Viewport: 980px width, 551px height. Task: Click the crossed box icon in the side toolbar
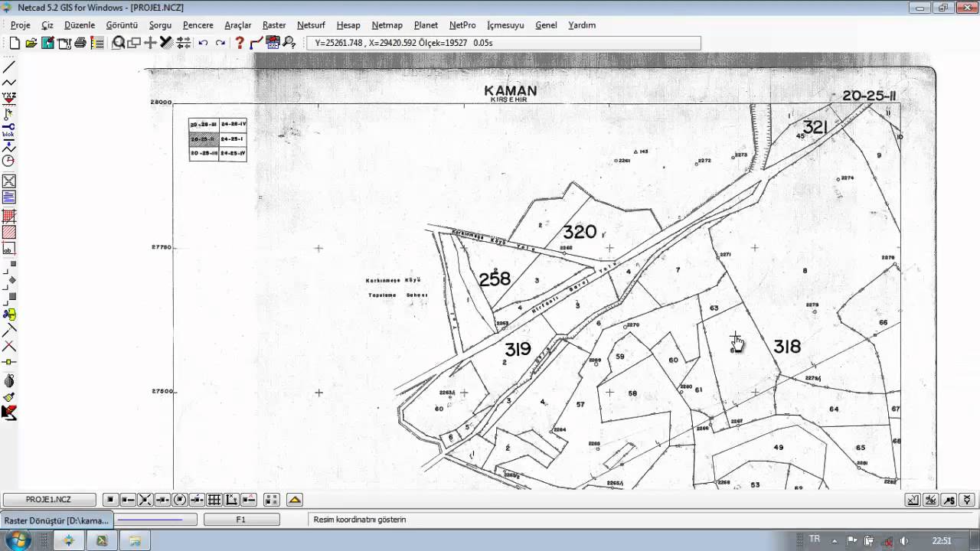pyautogui.click(x=9, y=181)
